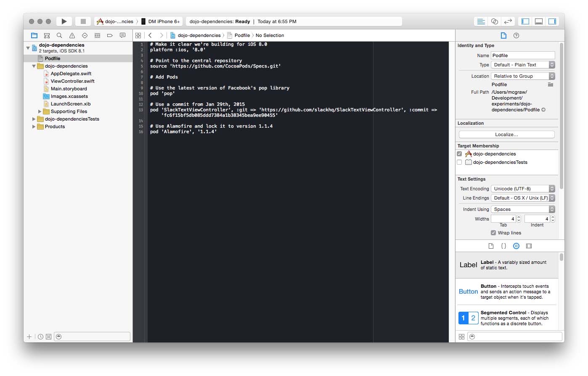Image resolution: width=588 pixels, height=376 pixels.
Task: Click the Localize... button
Action: tap(507, 134)
